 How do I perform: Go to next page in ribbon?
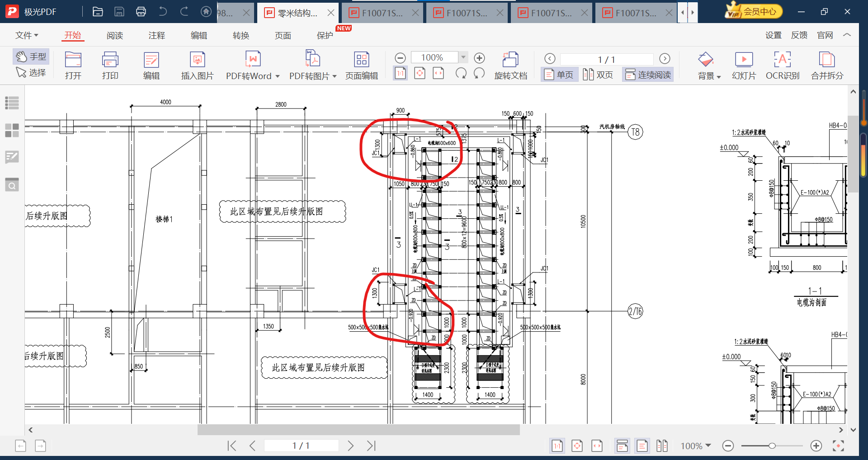(665, 59)
